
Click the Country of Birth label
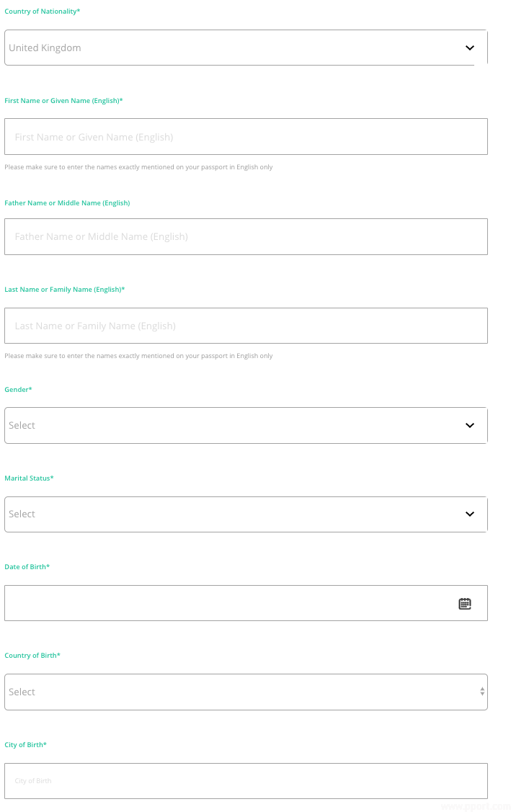point(32,656)
